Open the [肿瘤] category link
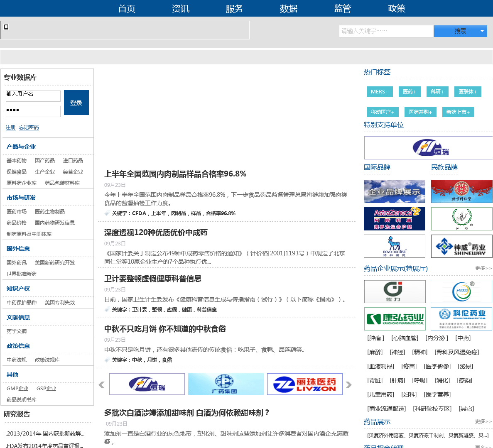The height and width of the screenshot is (448, 493). (376, 338)
